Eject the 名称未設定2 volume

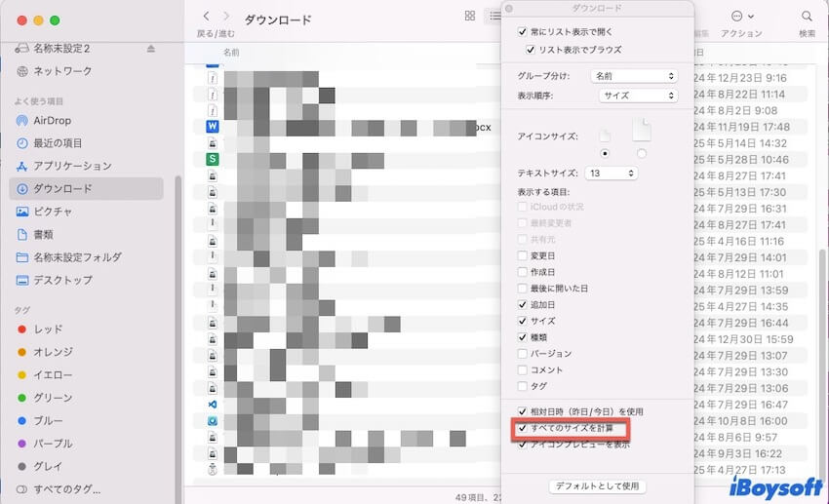point(150,48)
